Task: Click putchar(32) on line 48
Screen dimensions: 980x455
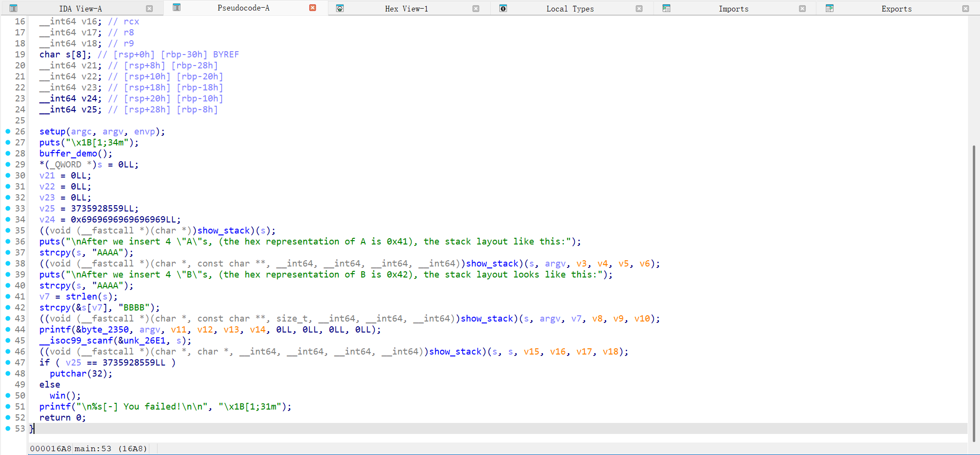Action: (x=81, y=374)
